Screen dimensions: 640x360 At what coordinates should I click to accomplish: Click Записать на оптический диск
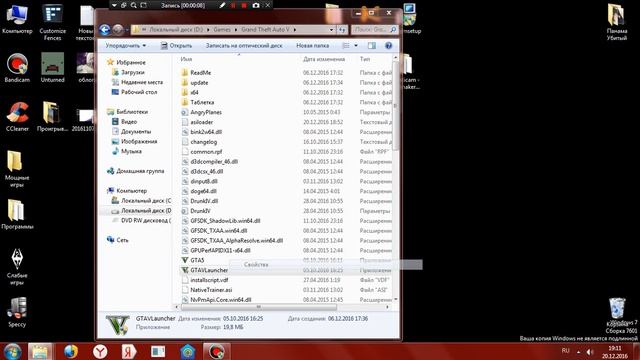pyautogui.click(x=244, y=46)
